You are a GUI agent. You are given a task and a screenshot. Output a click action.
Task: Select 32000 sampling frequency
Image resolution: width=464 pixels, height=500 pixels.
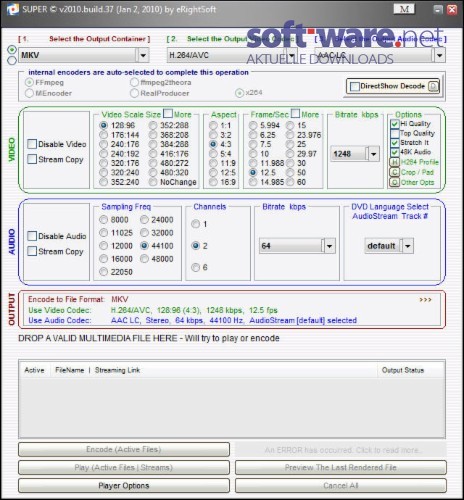(144, 233)
